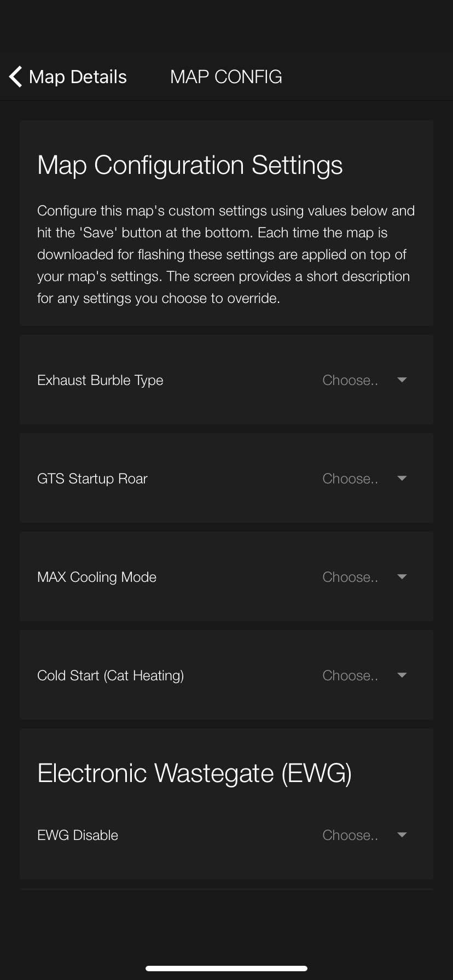Select 'Choose..' value for EWG Disable
453x980 pixels.
tap(350, 835)
